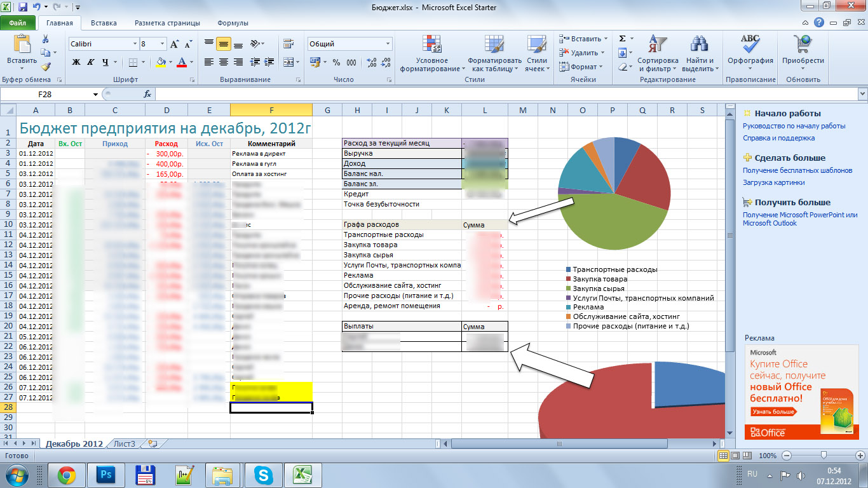Expand the Найти и выделить menu
Screen dimensions: 868x488
pos(700,53)
